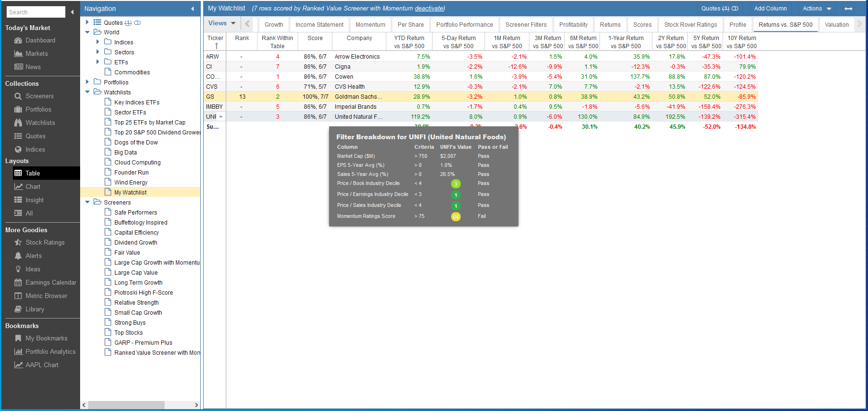The height and width of the screenshot is (411, 868).
Task: Click the green Price / Book decile circle
Action: point(456,184)
